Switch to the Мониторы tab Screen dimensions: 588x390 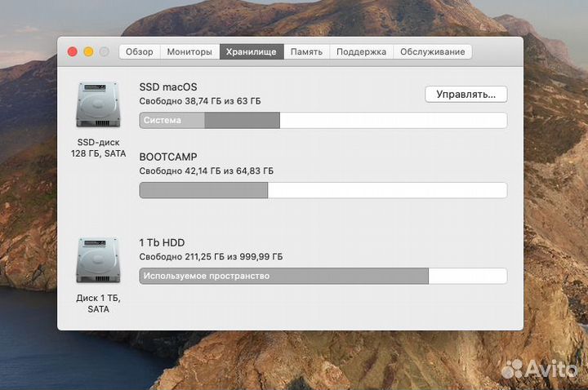(x=189, y=51)
